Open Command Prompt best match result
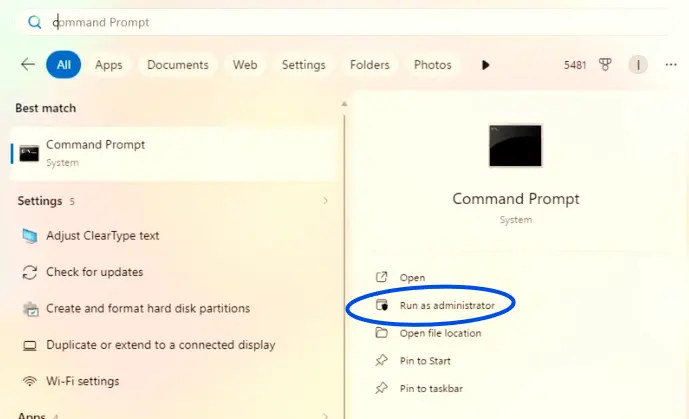Screen dimensions: 689x419 tap(174, 153)
